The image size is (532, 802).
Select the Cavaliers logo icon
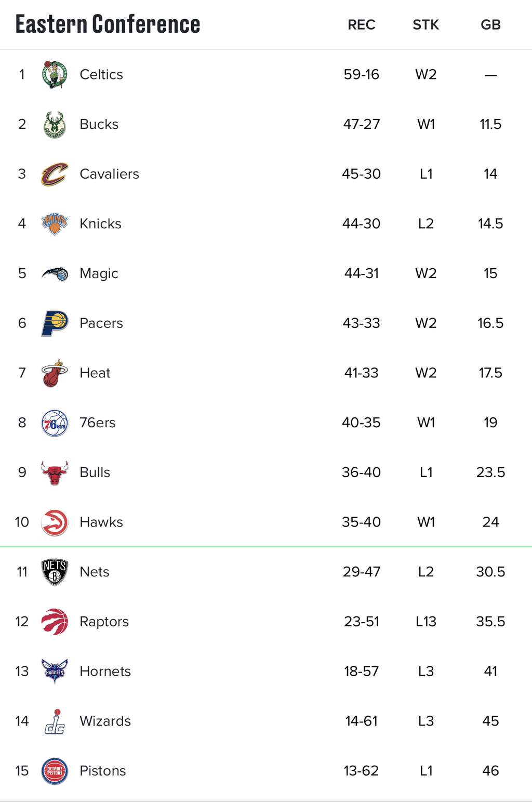pos(55,174)
